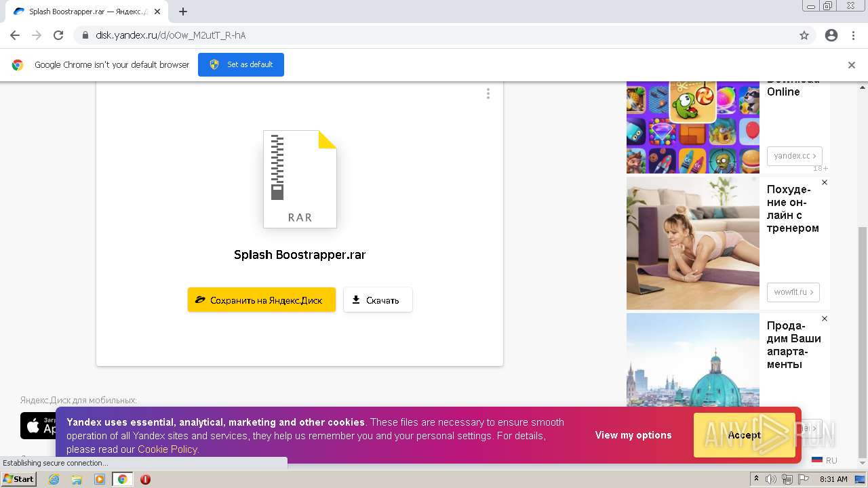Close the Похудение онлайн ad
Viewport: 868px width, 488px height.
coord(825,182)
